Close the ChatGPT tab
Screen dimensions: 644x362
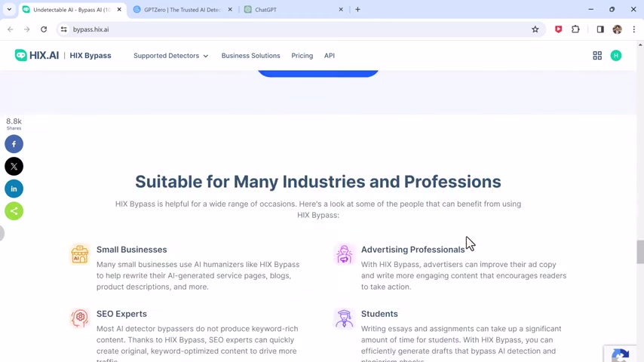coord(341,10)
